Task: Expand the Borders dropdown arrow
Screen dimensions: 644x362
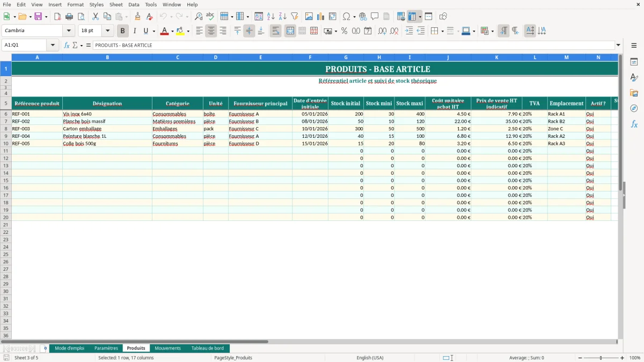Action: [x=442, y=31]
